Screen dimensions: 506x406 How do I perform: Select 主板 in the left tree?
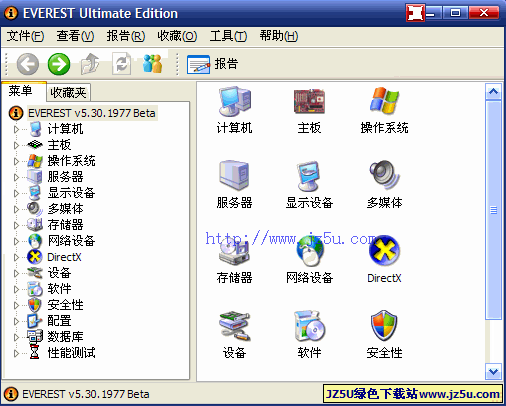59,145
